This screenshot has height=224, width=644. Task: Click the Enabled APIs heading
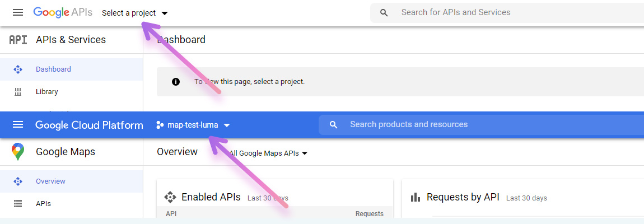tap(211, 197)
